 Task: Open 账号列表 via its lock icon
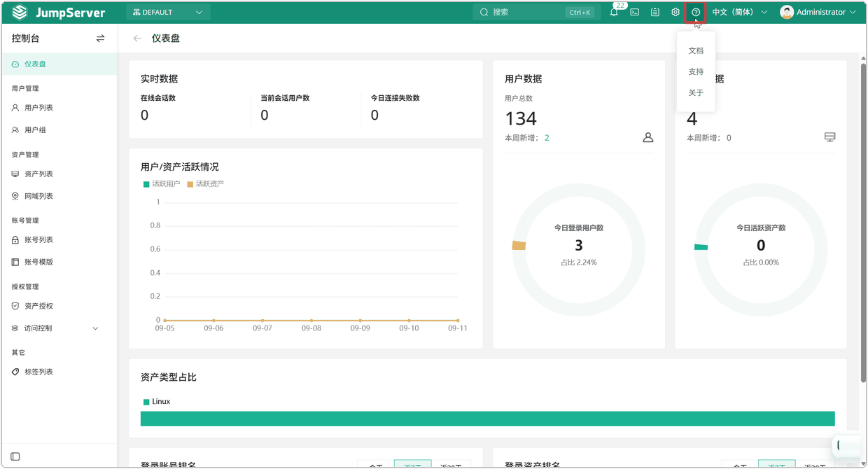[15, 240]
